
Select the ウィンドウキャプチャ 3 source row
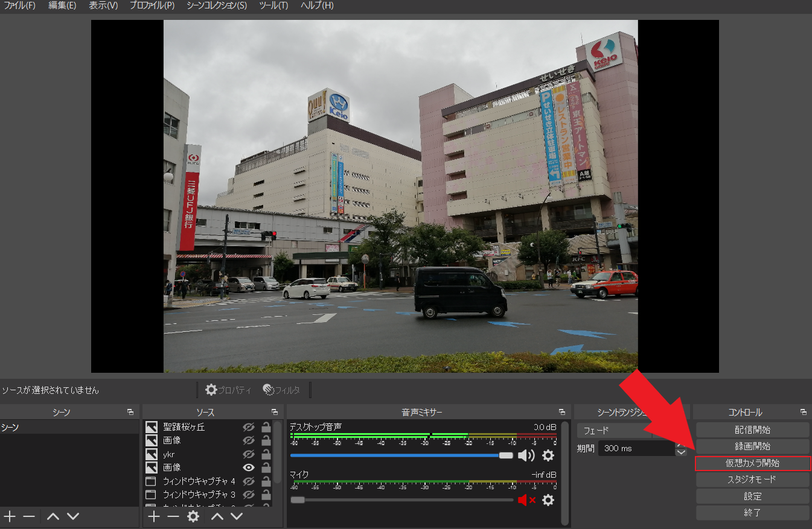tap(208, 495)
